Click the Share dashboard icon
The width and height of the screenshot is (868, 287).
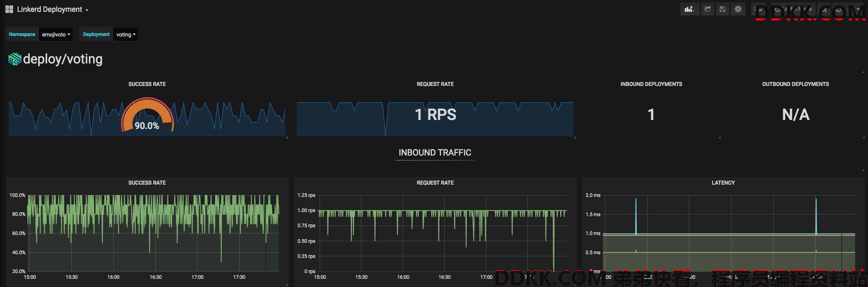point(708,9)
